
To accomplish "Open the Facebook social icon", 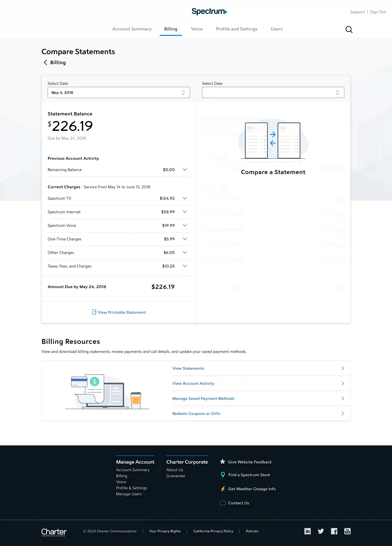I will click(334, 531).
